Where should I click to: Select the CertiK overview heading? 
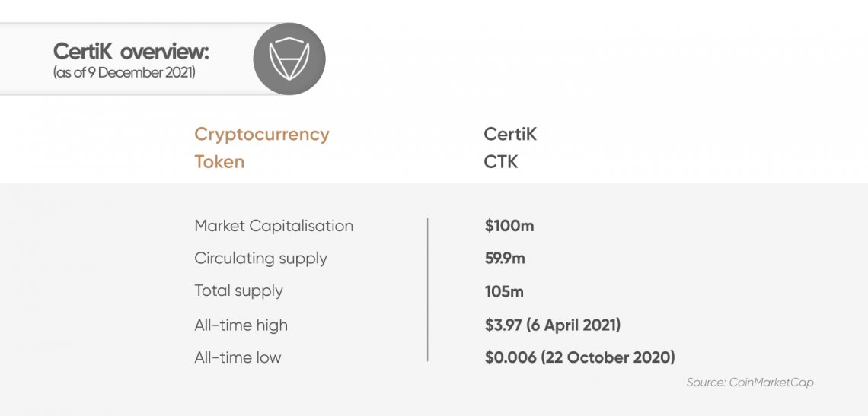[131, 52]
